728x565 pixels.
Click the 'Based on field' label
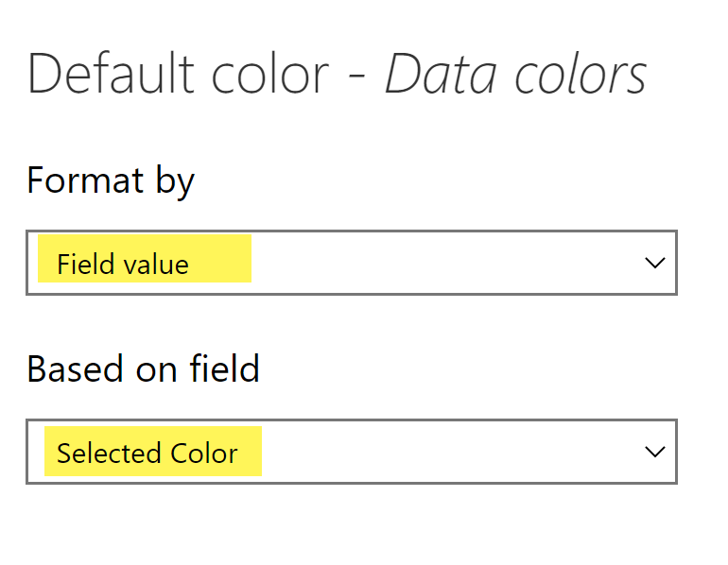pos(143,368)
